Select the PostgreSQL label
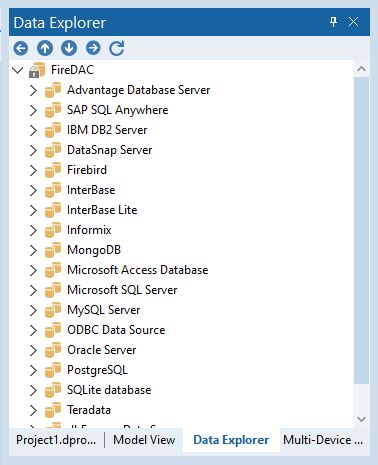Screen dimensions: 378x465 pos(97,370)
